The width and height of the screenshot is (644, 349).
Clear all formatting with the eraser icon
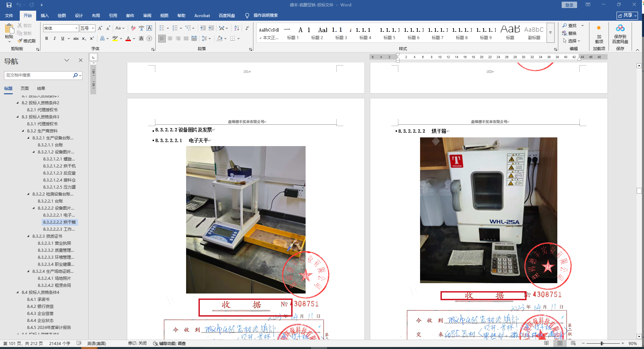pyautogui.click(x=133, y=28)
